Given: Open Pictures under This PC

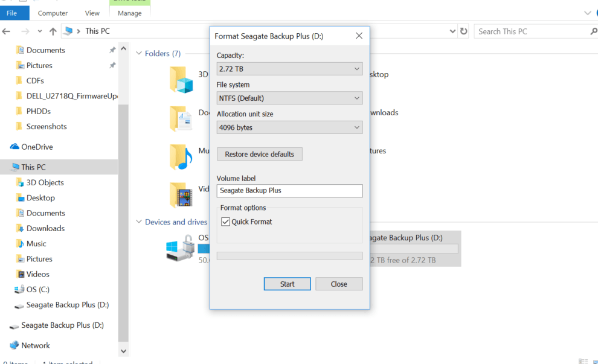Looking at the screenshot, I should click(x=39, y=259).
